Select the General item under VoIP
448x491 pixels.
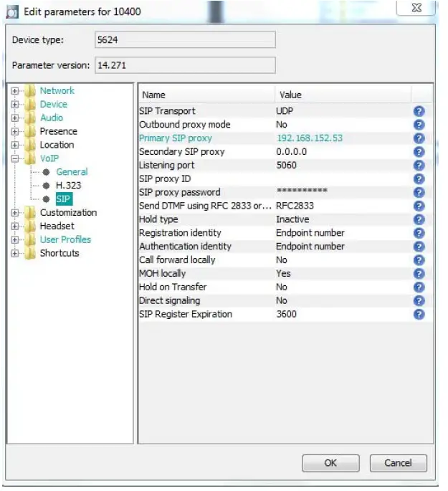[72, 172]
